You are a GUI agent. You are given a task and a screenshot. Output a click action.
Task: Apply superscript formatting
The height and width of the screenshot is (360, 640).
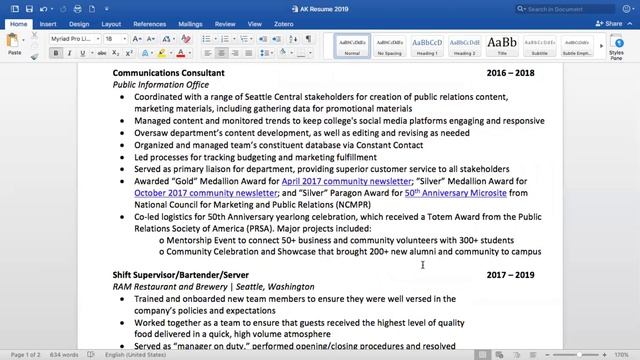pyautogui.click(x=129, y=53)
